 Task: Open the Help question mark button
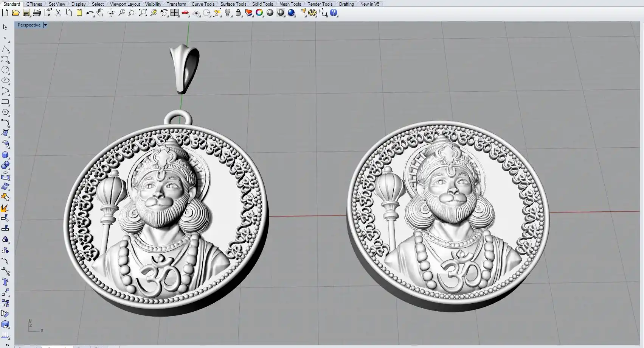(333, 13)
